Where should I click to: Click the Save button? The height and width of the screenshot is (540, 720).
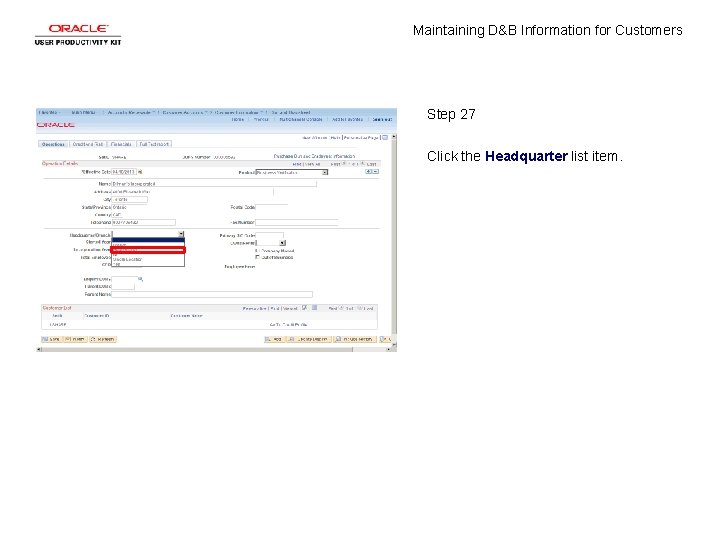tap(51, 339)
